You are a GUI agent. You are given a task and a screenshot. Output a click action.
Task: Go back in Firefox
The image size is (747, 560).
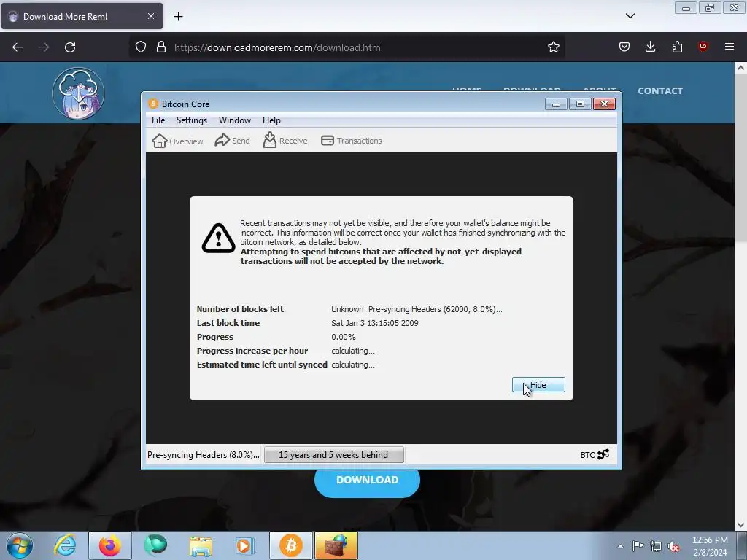point(18,47)
